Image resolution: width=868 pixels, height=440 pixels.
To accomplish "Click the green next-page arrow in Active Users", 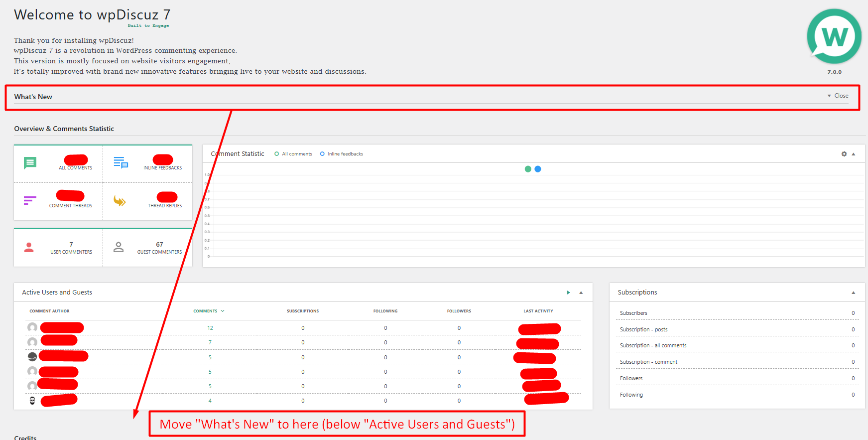I will coord(568,293).
